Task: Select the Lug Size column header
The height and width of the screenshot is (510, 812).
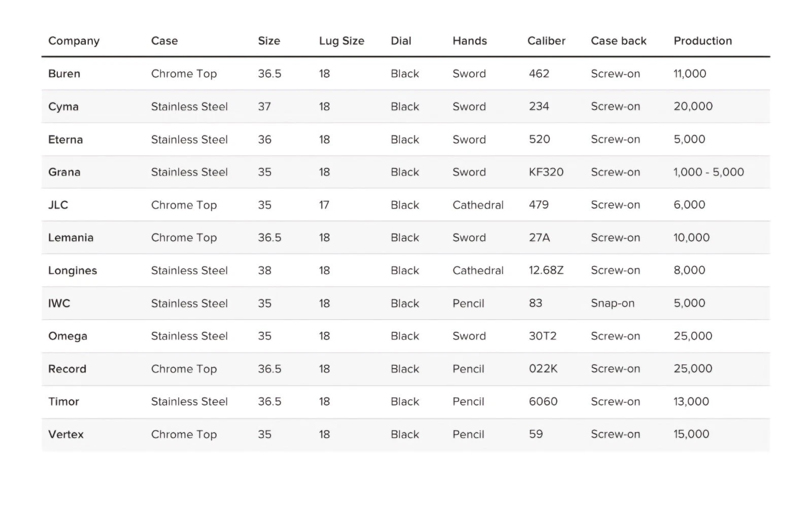Action: coord(342,41)
